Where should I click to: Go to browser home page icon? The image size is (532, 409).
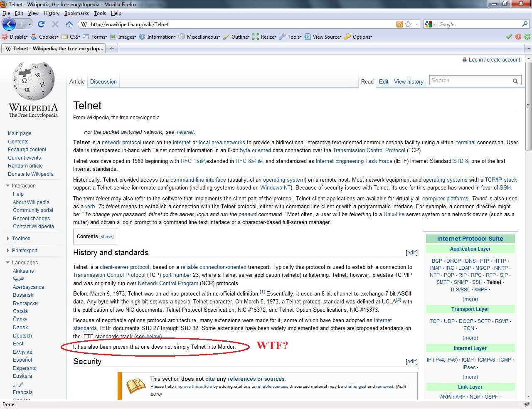(x=69, y=24)
